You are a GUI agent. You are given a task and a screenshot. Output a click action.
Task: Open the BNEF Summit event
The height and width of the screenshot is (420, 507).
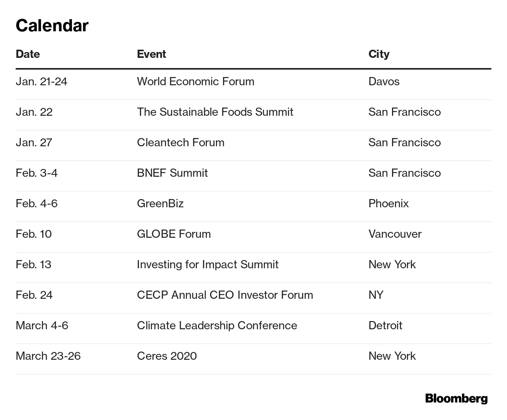pyautogui.click(x=172, y=173)
